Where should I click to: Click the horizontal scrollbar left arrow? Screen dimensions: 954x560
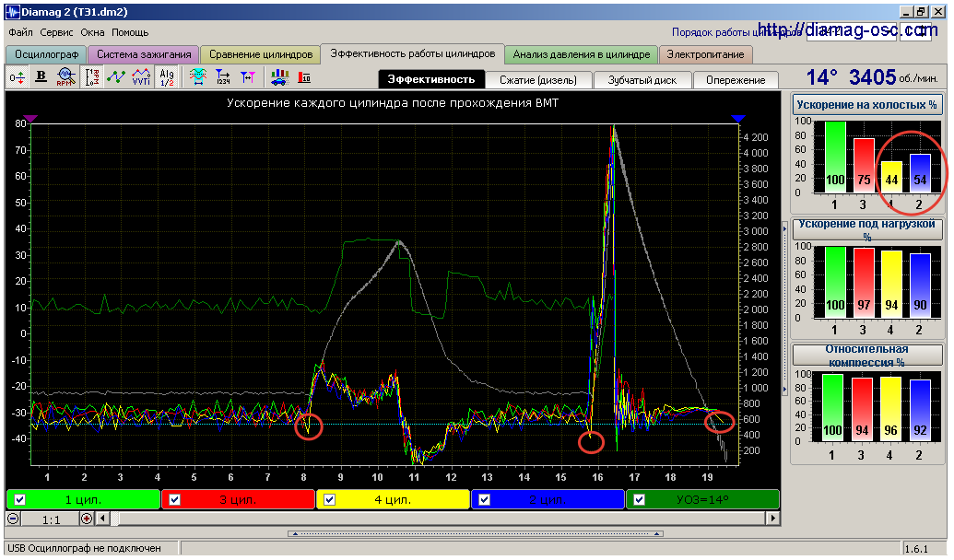(x=102, y=519)
